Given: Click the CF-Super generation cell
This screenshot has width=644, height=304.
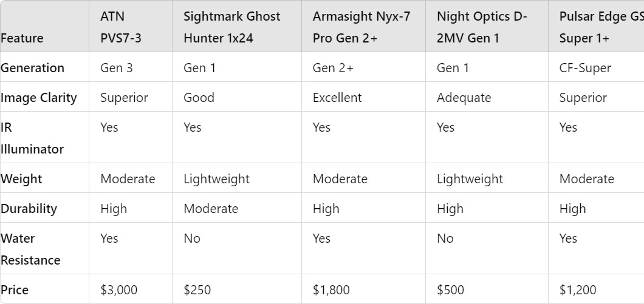Looking at the screenshot, I should point(596,67).
